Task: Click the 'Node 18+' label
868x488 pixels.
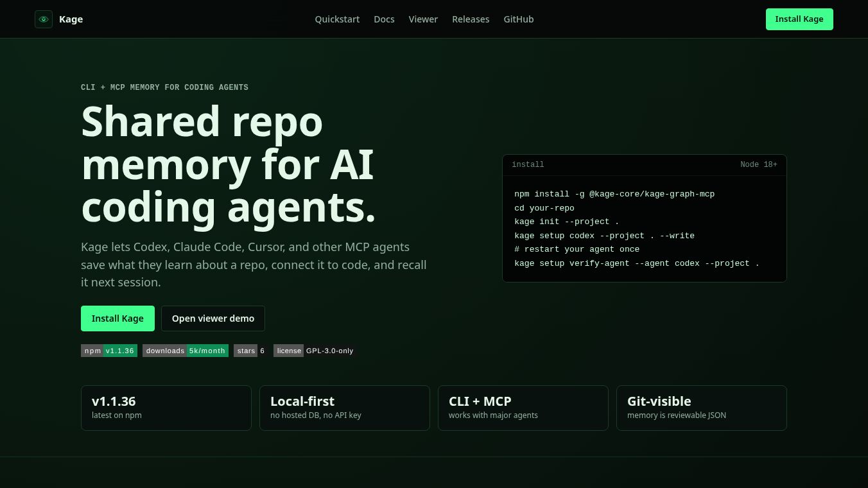Action: (x=759, y=165)
